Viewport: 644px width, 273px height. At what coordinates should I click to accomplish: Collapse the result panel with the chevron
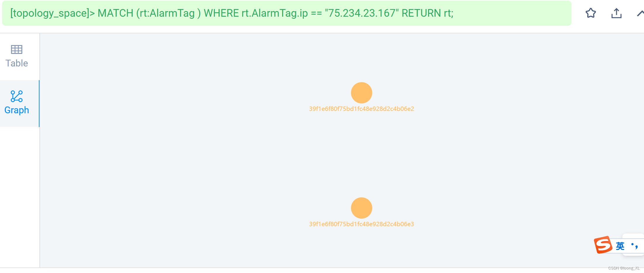[x=640, y=13]
